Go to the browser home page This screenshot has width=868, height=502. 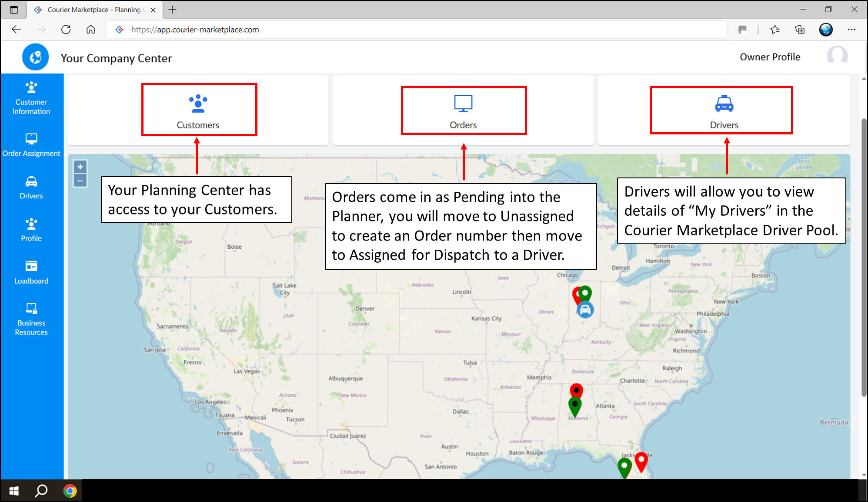[90, 30]
